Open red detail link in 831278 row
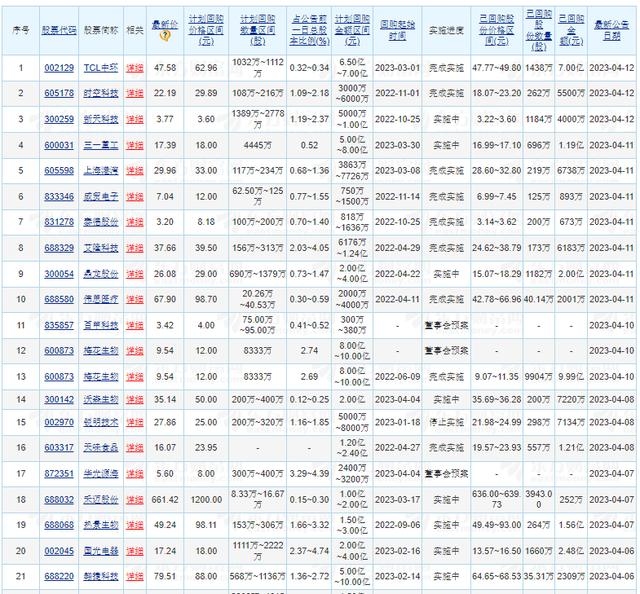The height and width of the screenshot is (594, 640). (135, 222)
